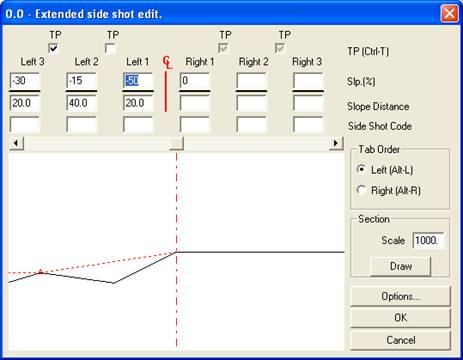
Task: Click the Right 1 slope distance field
Action: click(195, 103)
